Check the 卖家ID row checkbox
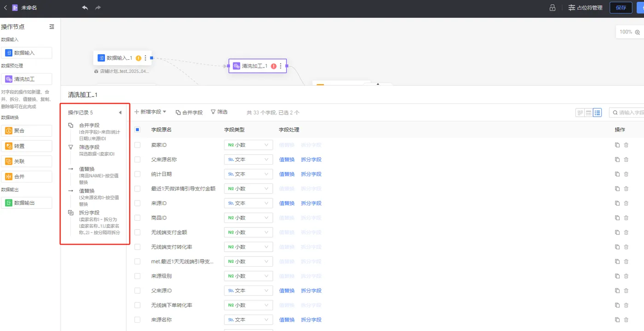 click(137, 145)
